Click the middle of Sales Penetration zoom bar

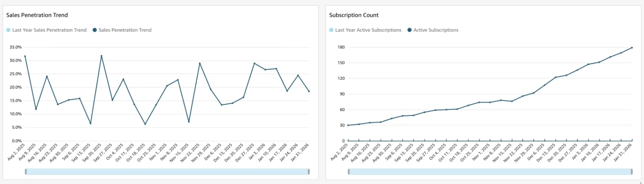(x=167, y=172)
